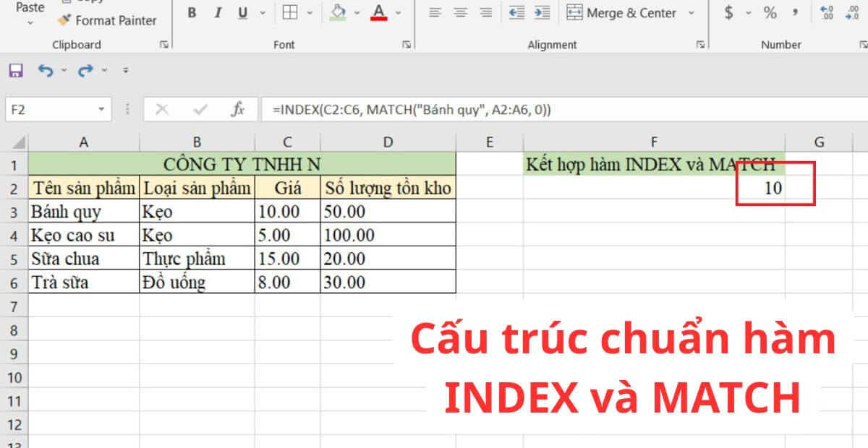This screenshot has width=868, height=448.
Task: Select the Kẹo cao su cell
Action: point(84,235)
